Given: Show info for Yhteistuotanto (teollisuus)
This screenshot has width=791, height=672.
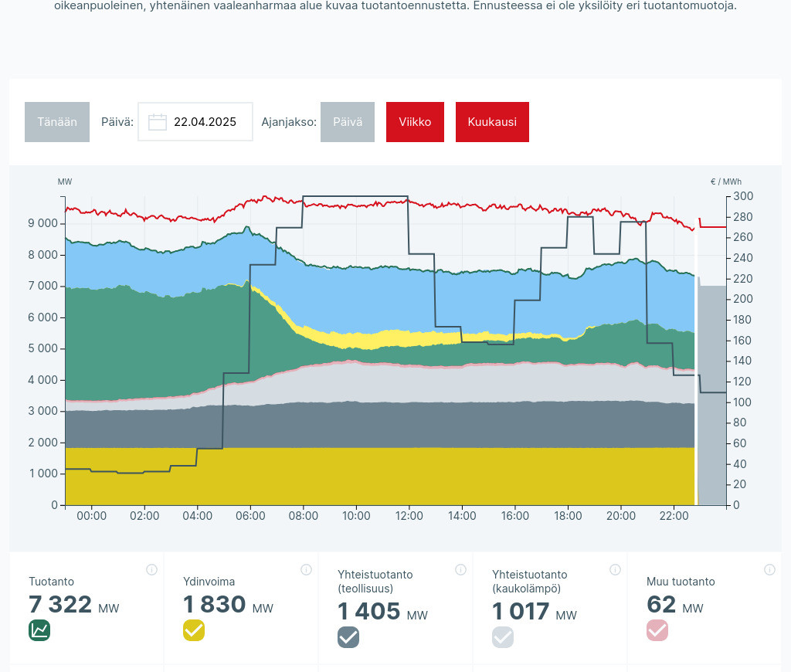Looking at the screenshot, I should [x=460, y=570].
